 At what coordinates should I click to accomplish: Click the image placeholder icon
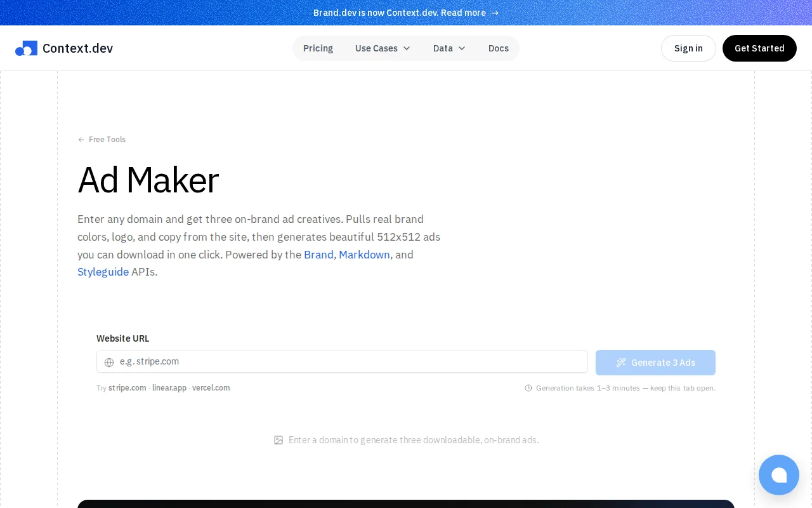[x=278, y=440]
